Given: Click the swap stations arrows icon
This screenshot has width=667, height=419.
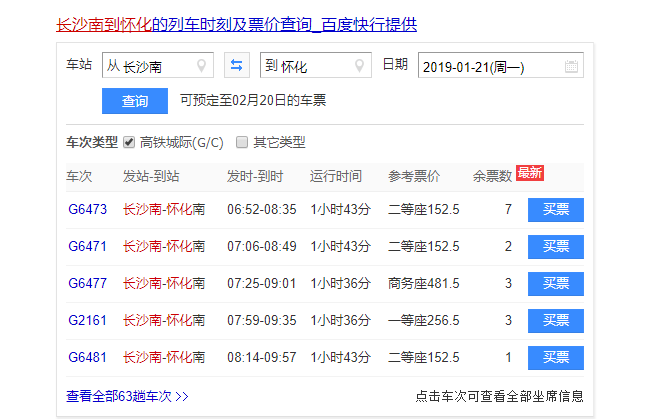Looking at the screenshot, I should coord(236,66).
